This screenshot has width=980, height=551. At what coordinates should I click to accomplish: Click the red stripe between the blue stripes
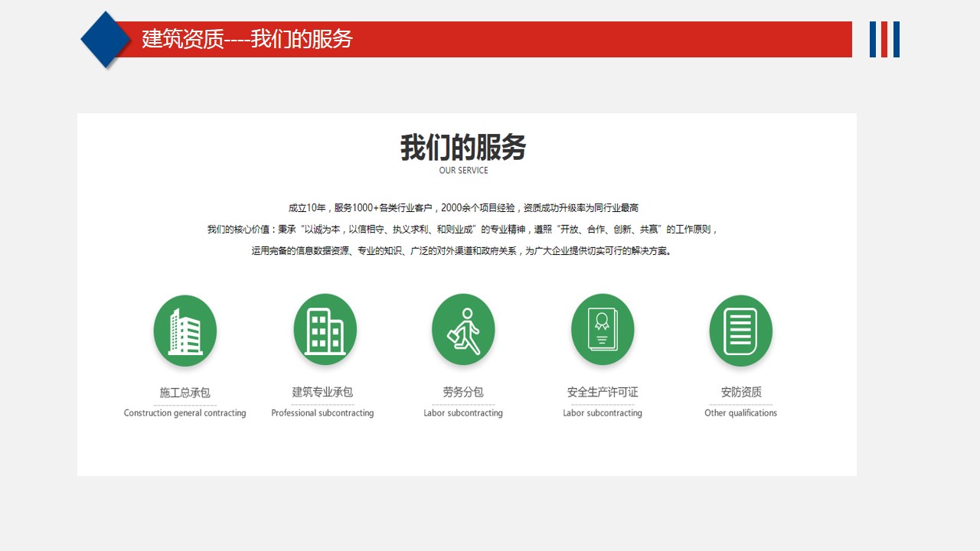pyautogui.click(x=884, y=39)
